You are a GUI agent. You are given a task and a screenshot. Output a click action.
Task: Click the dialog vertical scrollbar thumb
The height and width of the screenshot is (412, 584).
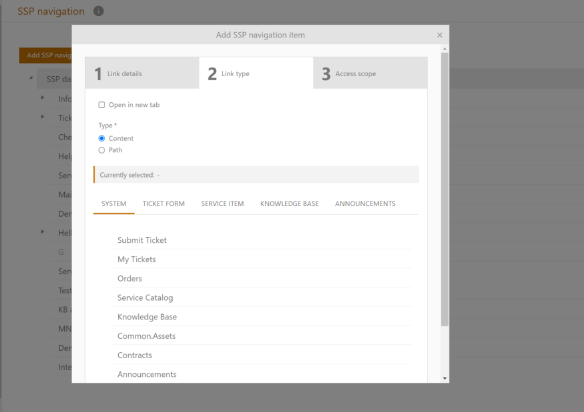pyautogui.click(x=444, y=189)
